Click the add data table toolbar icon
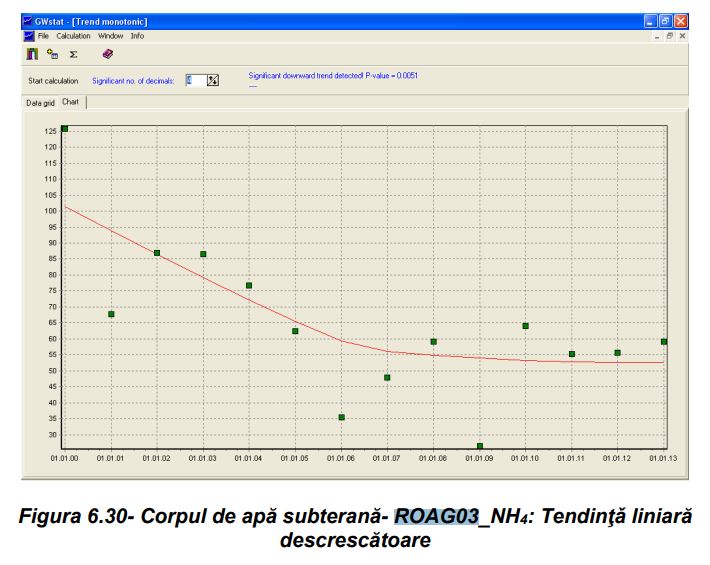The width and height of the screenshot is (710, 565). [x=53, y=54]
